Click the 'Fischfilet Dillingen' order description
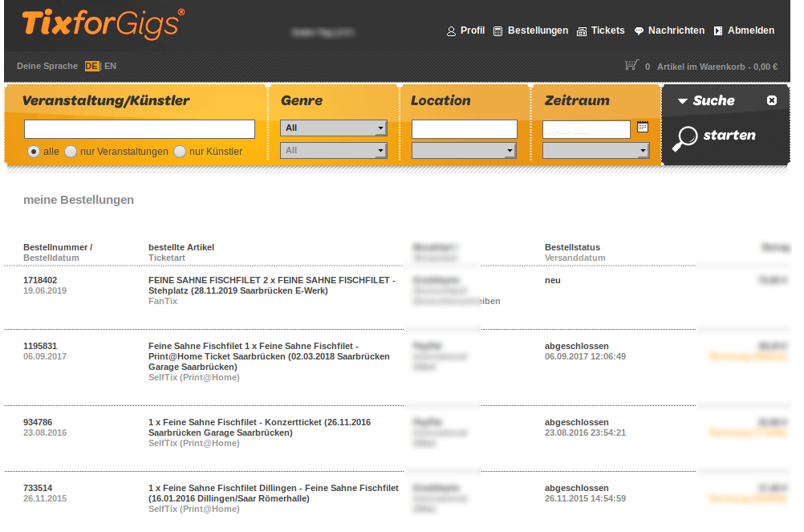The image size is (804, 532). coord(274,493)
